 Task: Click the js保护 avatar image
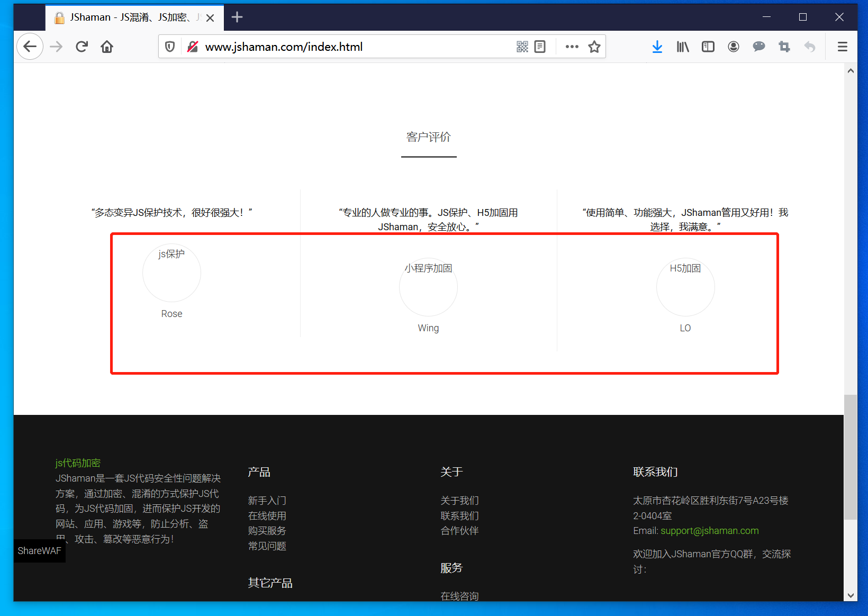[x=171, y=273]
